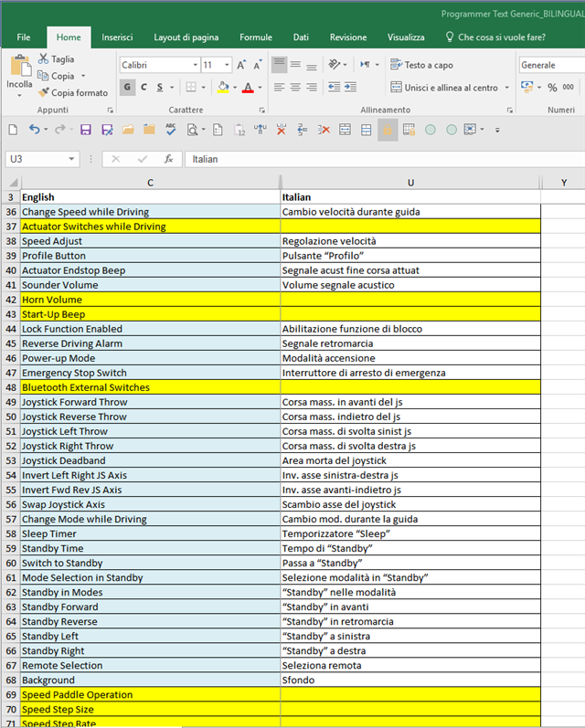Align text right
The height and width of the screenshot is (728, 585).
312,88
